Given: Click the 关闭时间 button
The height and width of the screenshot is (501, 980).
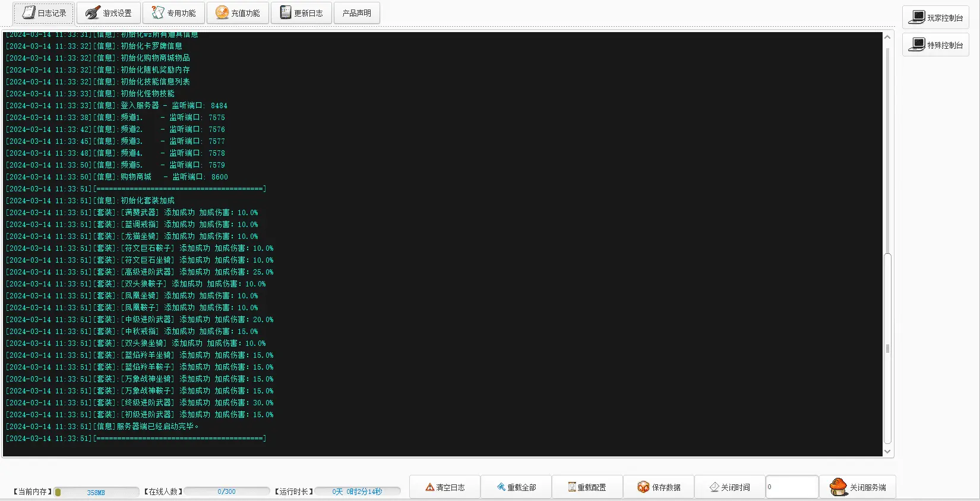Looking at the screenshot, I should pos(730,487).
